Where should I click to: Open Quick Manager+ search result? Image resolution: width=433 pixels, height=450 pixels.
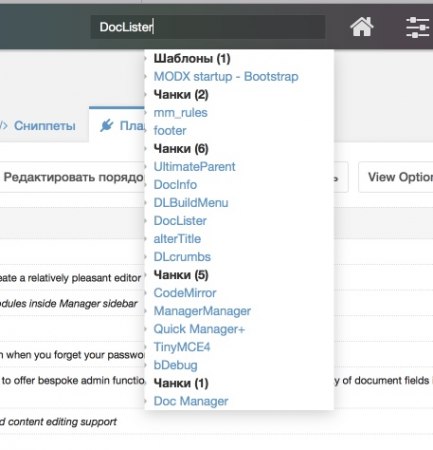tap(199, 329)
